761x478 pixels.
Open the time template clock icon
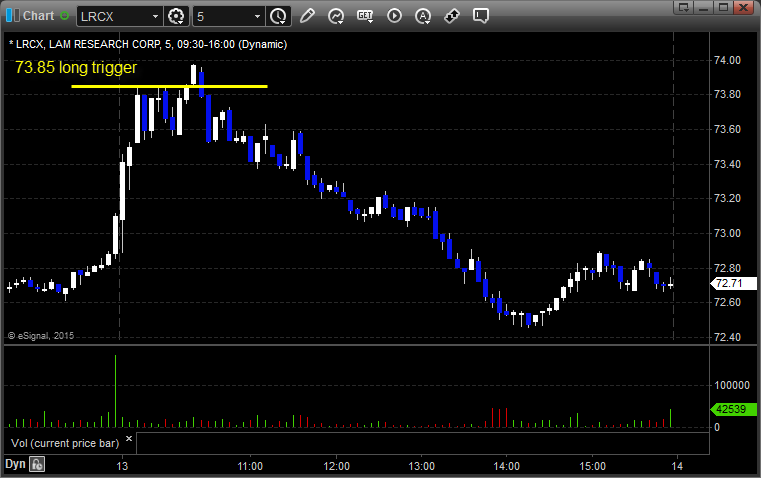(278, 16)
